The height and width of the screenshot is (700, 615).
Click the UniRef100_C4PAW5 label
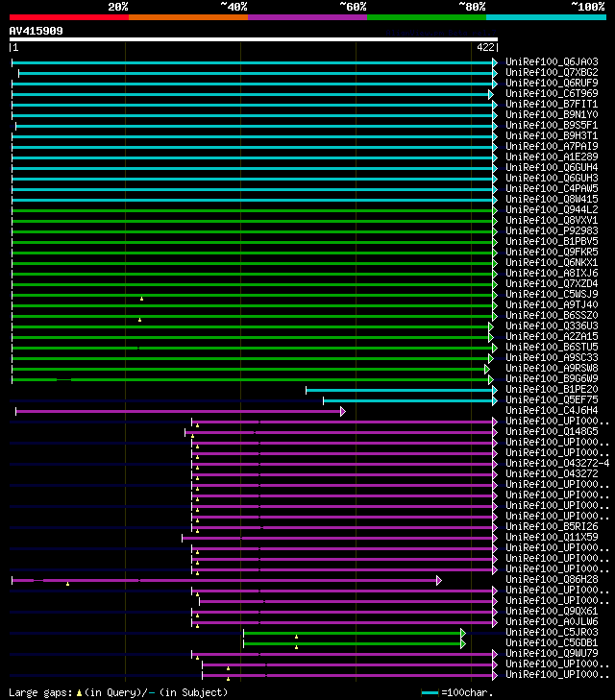tap(552, 188)
